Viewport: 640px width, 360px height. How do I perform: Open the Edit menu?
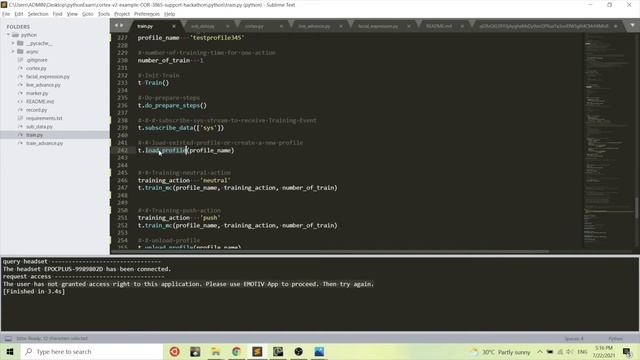[19, 14]
